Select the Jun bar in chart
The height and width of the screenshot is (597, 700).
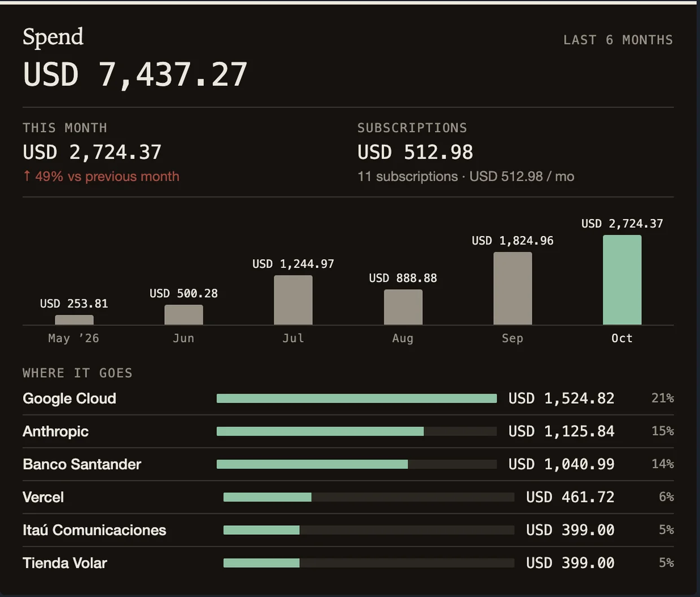click(x=183, y=315)
